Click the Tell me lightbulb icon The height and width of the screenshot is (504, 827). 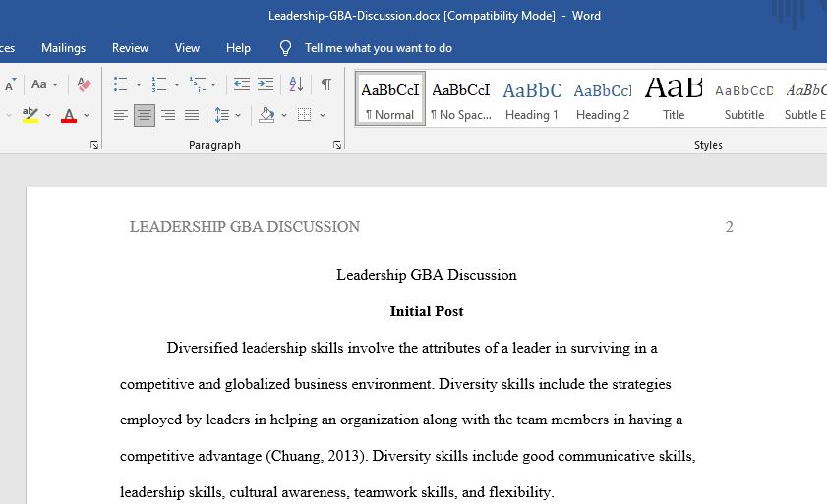[x=285, y=48]
